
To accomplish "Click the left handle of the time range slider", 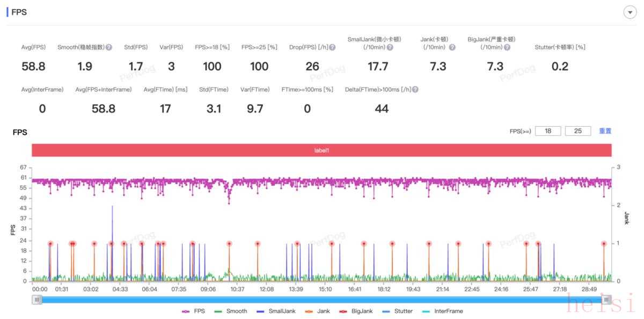I will (x=37, y=300).
